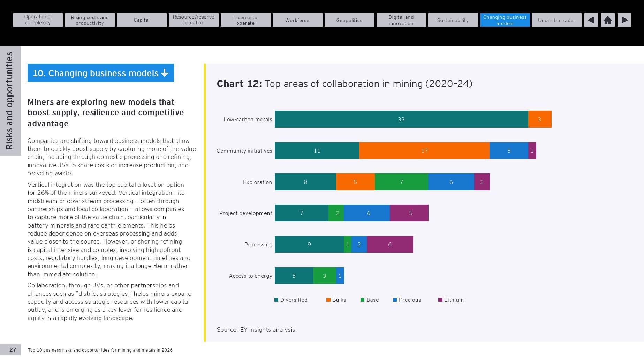Screen dimensions: 644x362
Task: Select Access to energy Precious bar 1
Action: (340, 276)
